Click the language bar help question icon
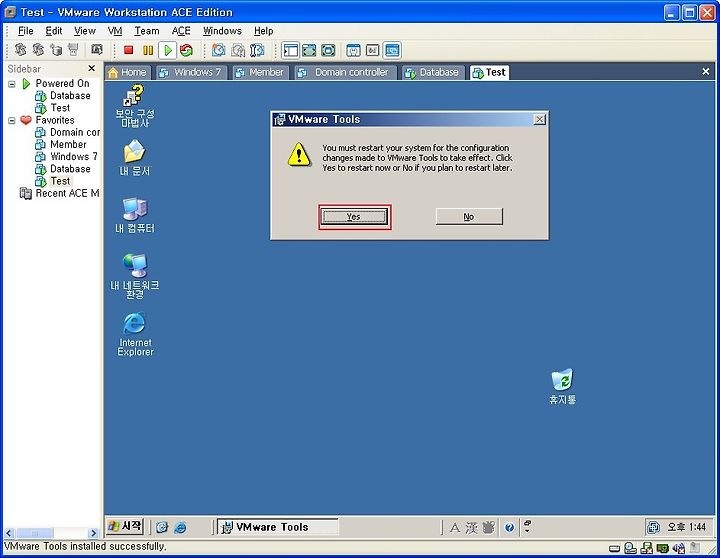The width and height of the screenshot is (720, 558). click(x=509, y=527)
